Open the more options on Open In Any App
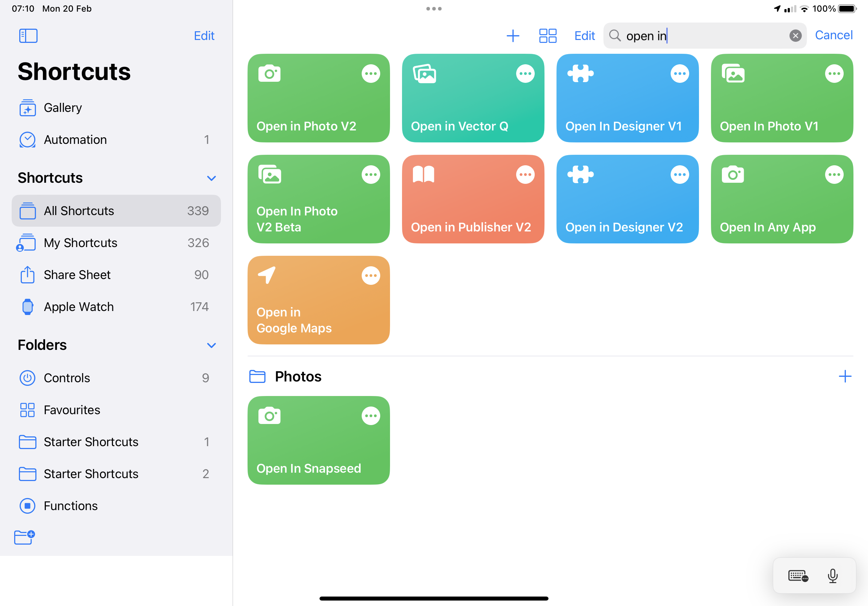 pos(834,174)
